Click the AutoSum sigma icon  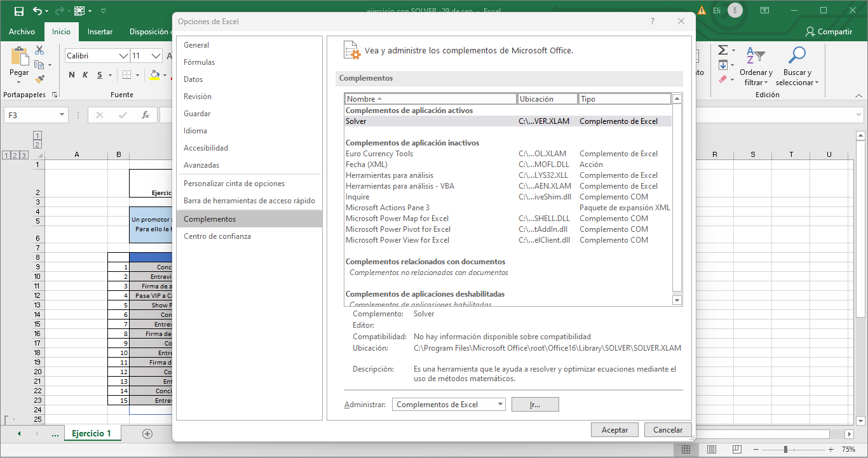coord(722,50)
